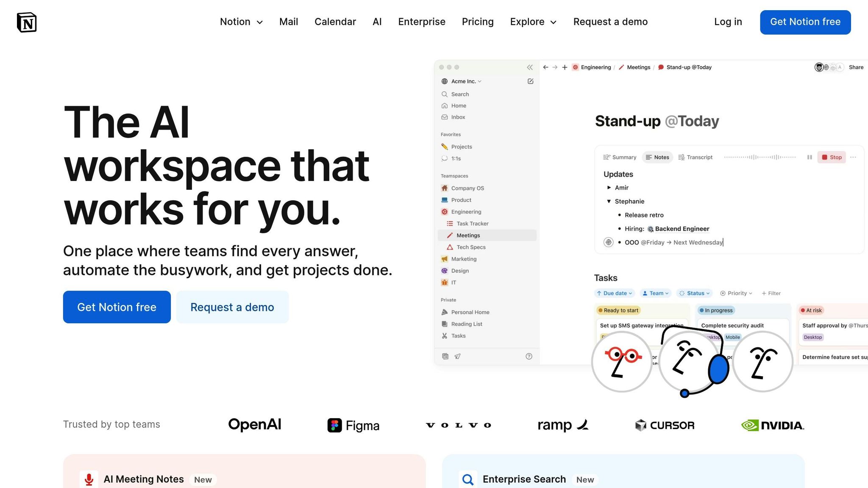Open the Notion dropdown menu
The height and width of the screenshot is (488, 868).
point(241,22)
